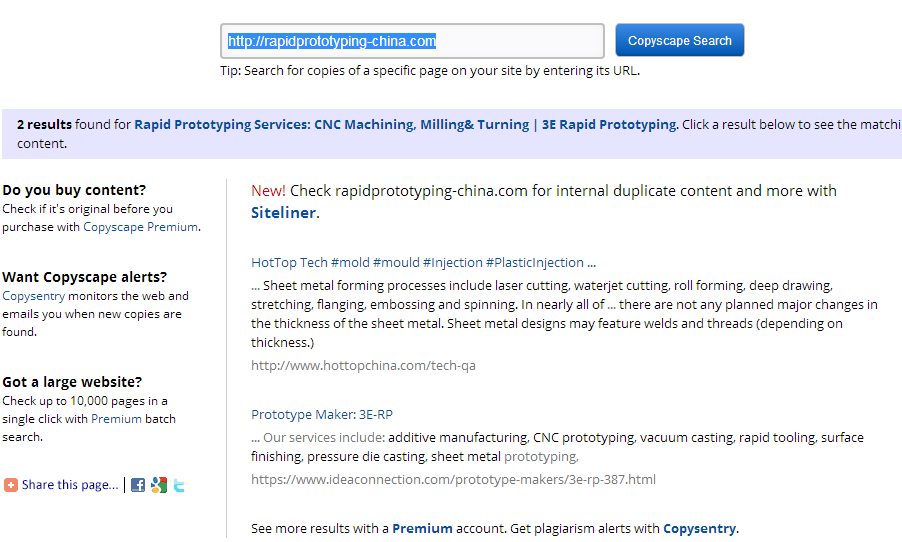Click the hottopchina.com/tech-qa URL
The width and height of the screenshot is (902, 542).
pos(363,365)
